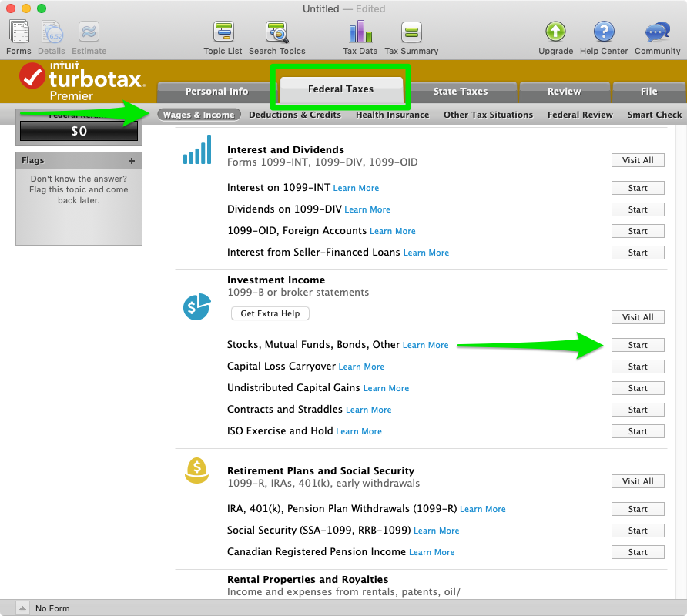
Task: Open the Deductions & Credits section
Action: pos(295,114)
